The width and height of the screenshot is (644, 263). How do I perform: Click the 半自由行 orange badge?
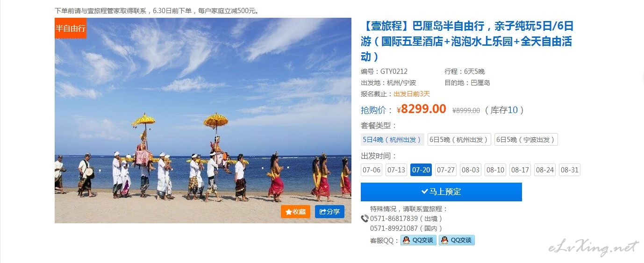pos(71,28)
